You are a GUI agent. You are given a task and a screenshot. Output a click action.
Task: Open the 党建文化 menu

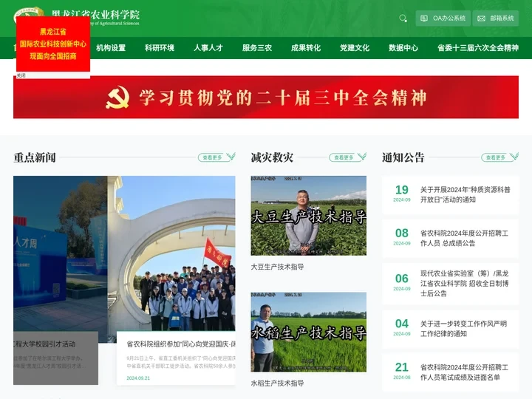355,48
